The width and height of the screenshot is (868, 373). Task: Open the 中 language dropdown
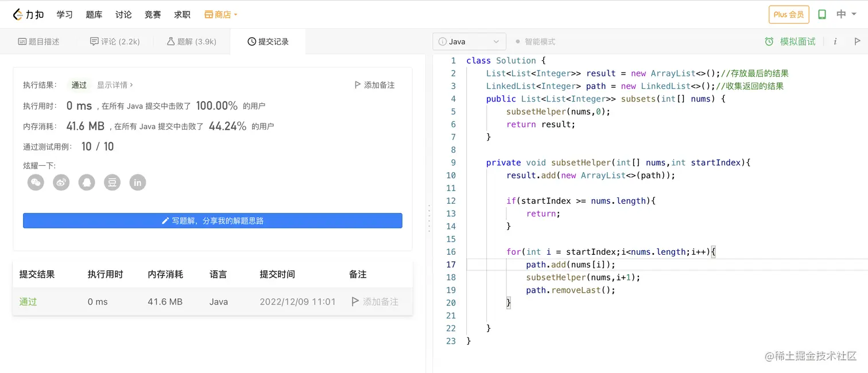(846, 14)
